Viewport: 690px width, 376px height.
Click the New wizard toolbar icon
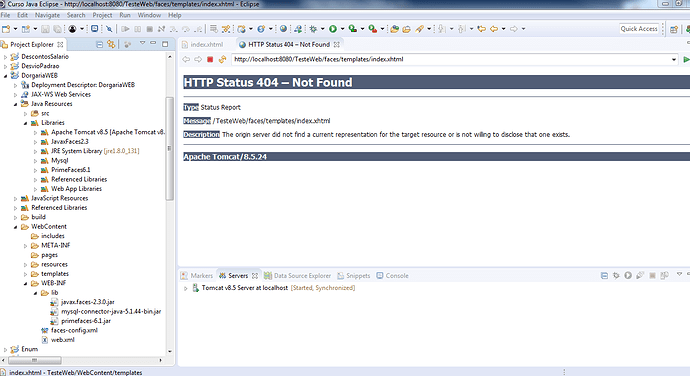(6, 29)
